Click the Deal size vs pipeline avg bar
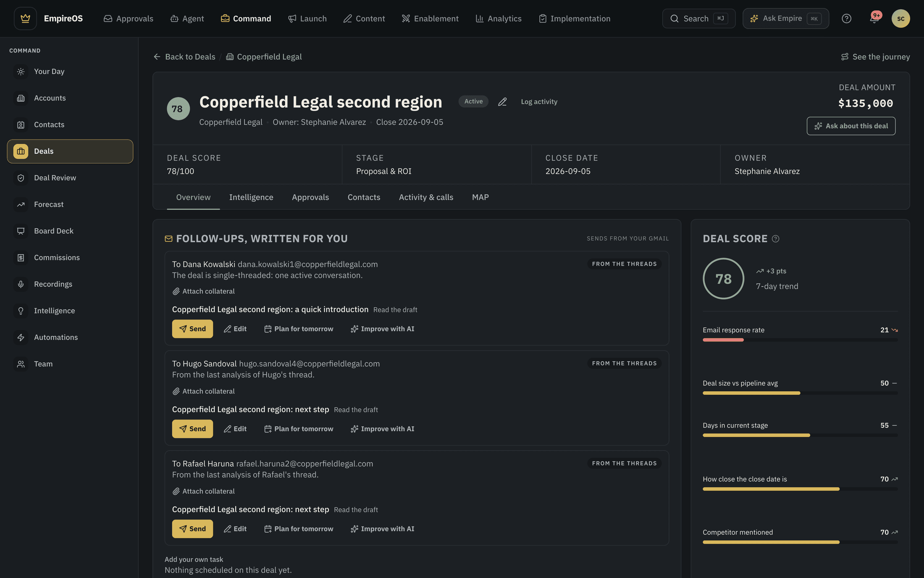Viewport: 924px width, 578px height. click(x=800, y=393)
